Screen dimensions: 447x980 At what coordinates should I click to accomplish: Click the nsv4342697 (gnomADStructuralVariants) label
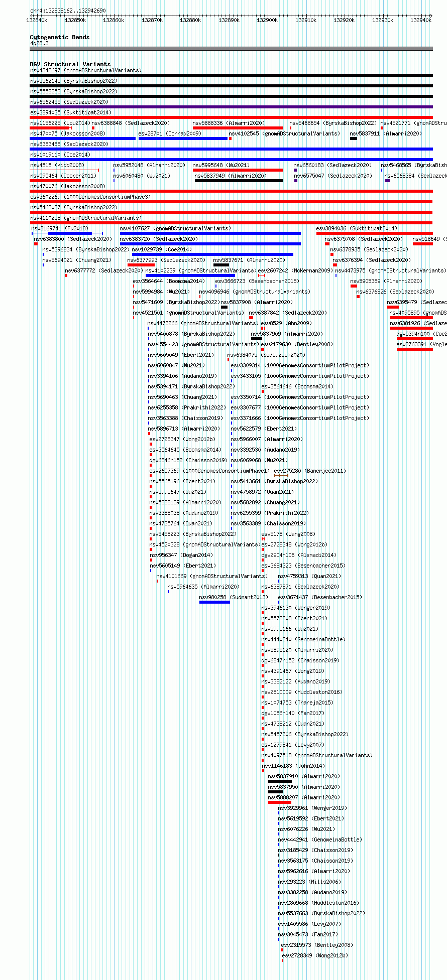pos(85,70)
